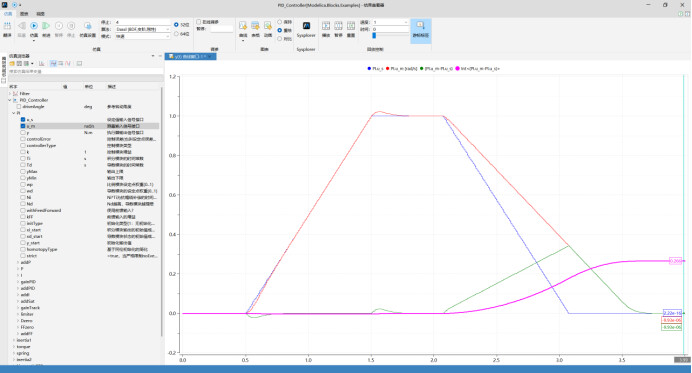Open the Curve window icon
The image size is (692, 373).
pyautogui.click(x=243, y=26)
